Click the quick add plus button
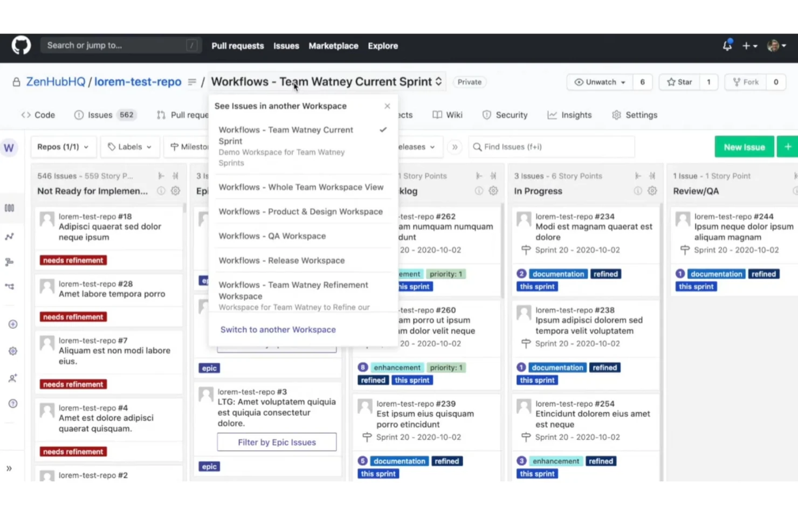The image size is (798, 532). tap(787, 147)
